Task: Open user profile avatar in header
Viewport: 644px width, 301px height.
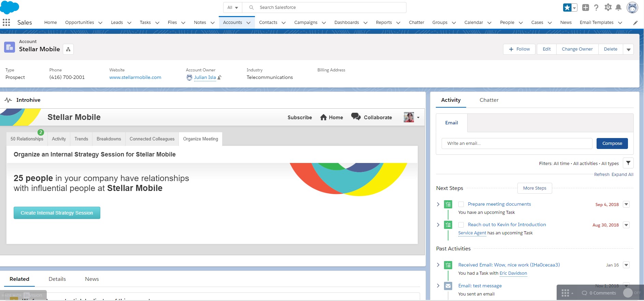Action: [x=632, y=8]
